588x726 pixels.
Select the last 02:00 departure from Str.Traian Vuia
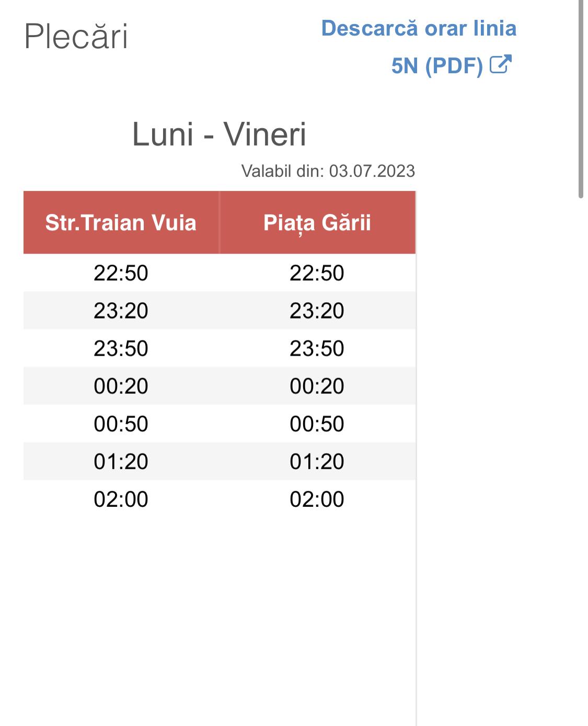[121, 499]
